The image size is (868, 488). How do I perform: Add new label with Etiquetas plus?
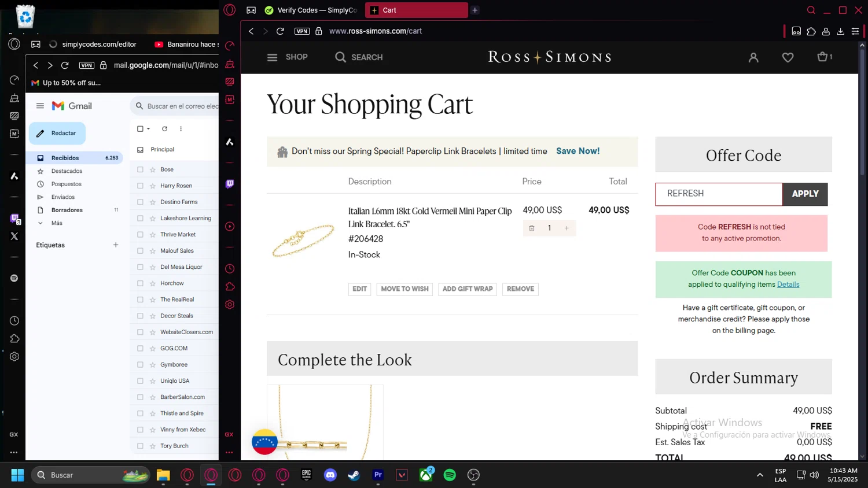click(116, 245)
